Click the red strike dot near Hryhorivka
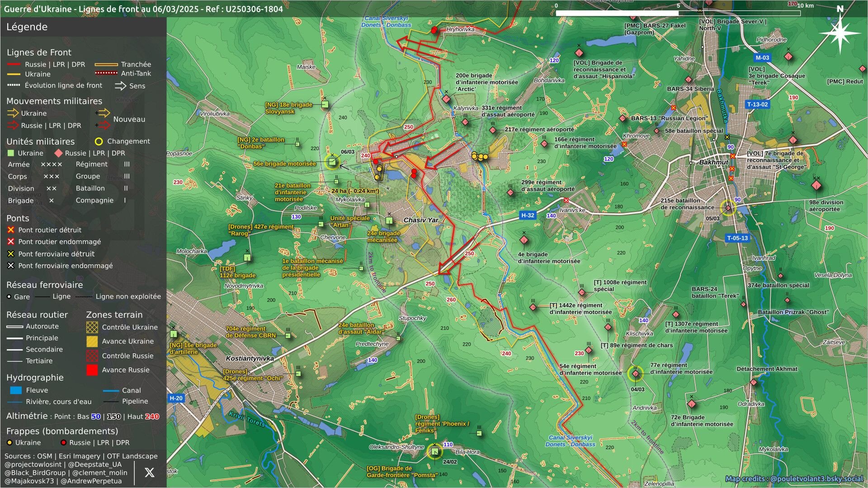The height and width of the screenshot is (488, 868). click(434, 30)
